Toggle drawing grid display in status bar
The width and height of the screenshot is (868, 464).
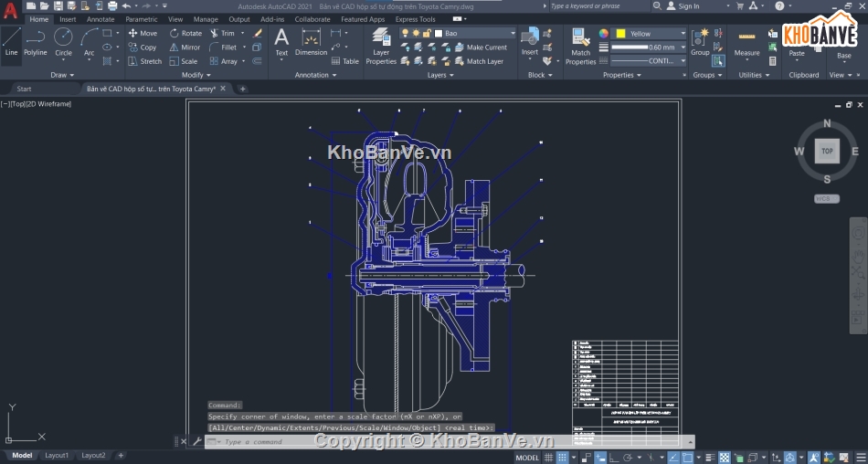point(548,458)
